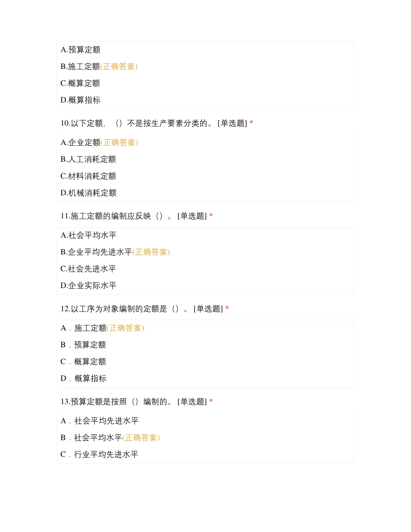Select answer B.企业平均先进水平
The image size is (411, 532).
coord(96,252)
